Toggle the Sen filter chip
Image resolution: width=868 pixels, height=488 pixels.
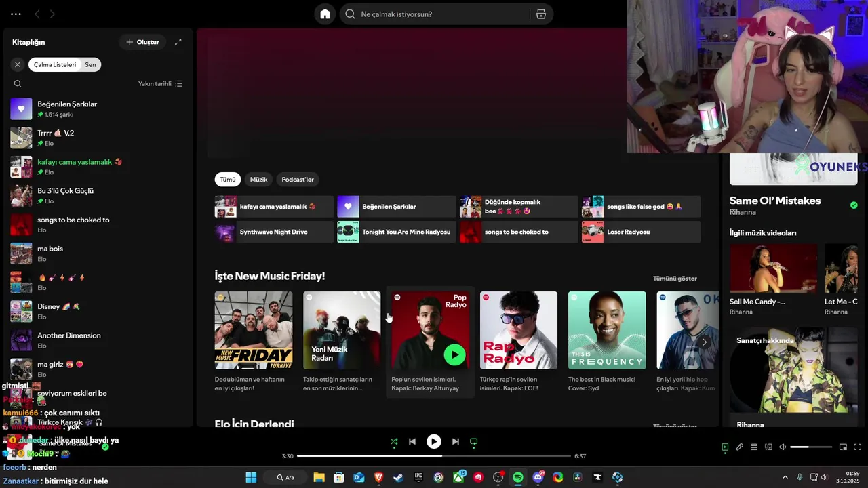click(90, 64)
